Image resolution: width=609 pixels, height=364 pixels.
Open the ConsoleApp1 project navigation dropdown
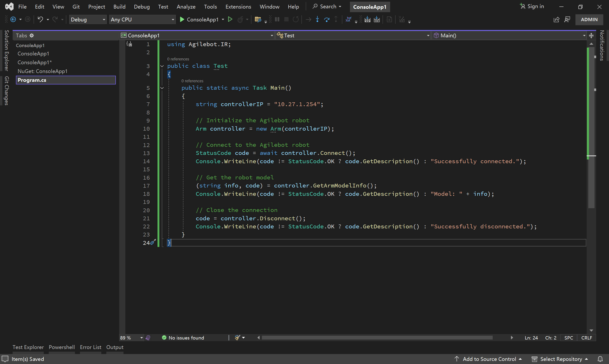tap(197, 35)
